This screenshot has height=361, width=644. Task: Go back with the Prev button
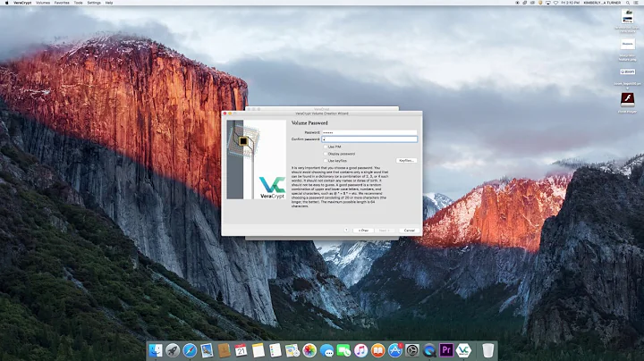click(x=362, y=230)
